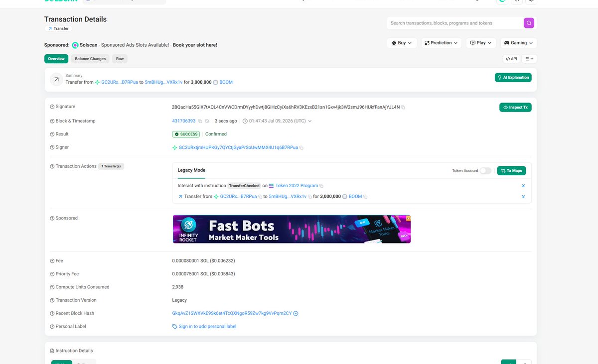The image size is (598, 364).
Task: Click the clock-history icon beside the block number
Action: [207, 121]
